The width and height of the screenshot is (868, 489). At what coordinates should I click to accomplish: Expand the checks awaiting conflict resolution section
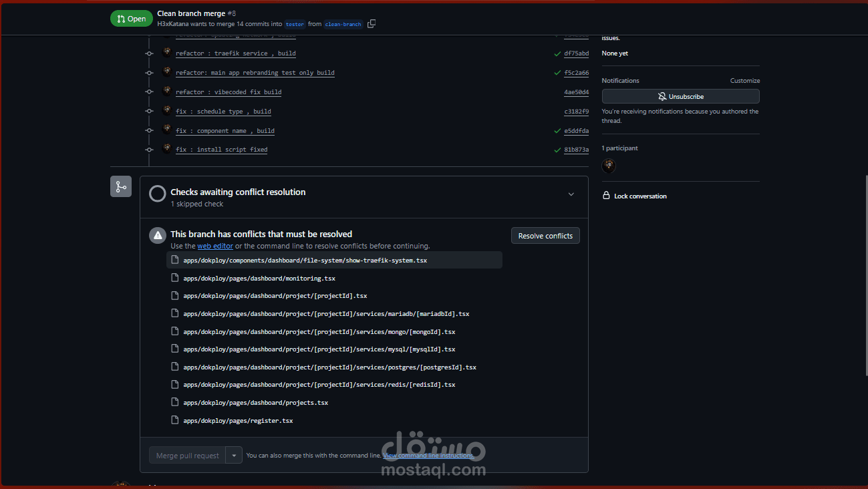pyautogui.click(x=571, y=194)
